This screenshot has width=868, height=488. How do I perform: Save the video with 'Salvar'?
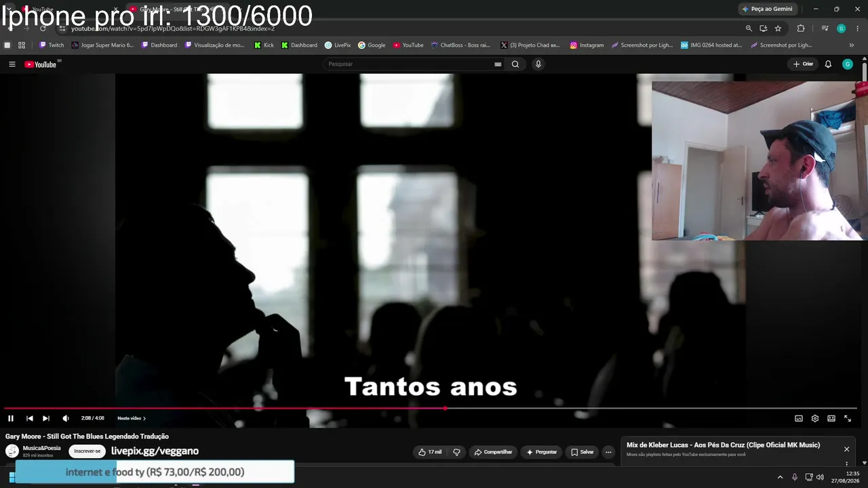coord(583,452)
